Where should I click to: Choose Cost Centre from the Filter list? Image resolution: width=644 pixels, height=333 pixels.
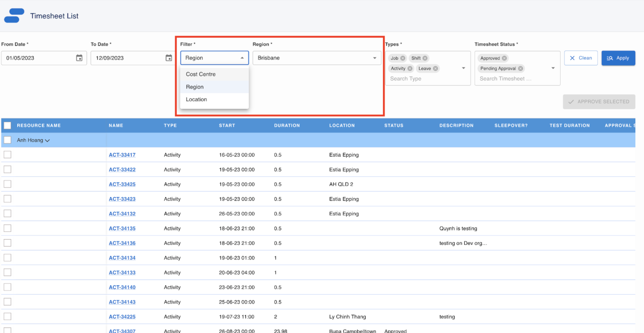[214, 74]
